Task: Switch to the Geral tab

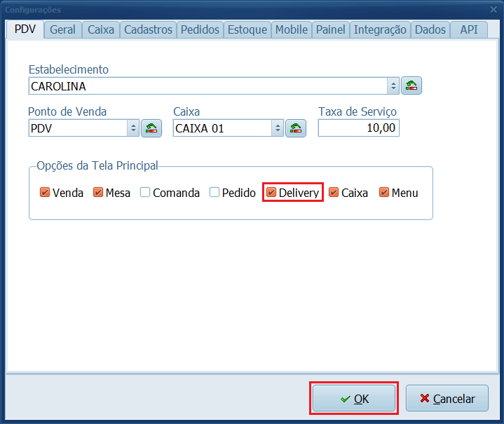Action: point(63,29)
